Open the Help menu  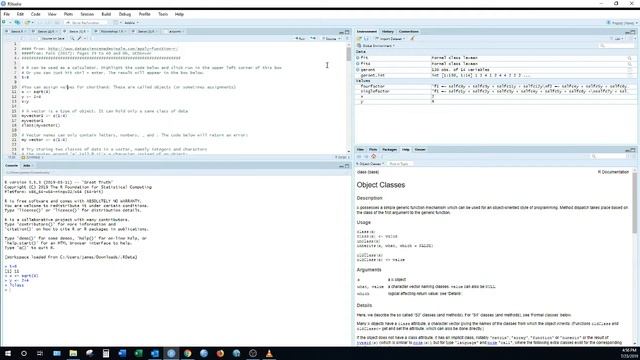pos(179,14)
